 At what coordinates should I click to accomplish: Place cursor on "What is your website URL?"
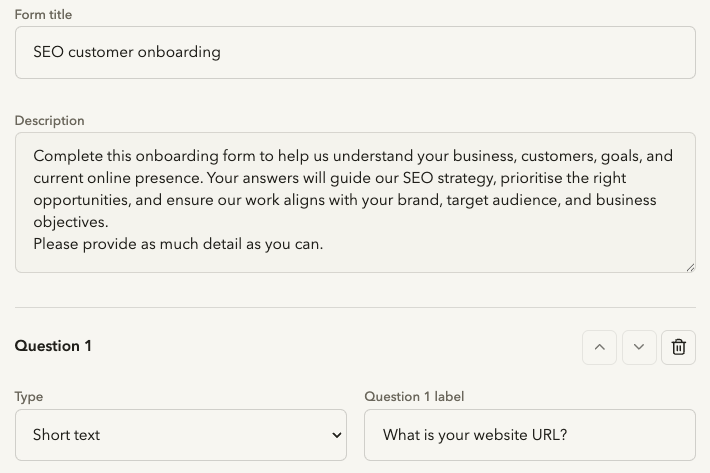475,435
